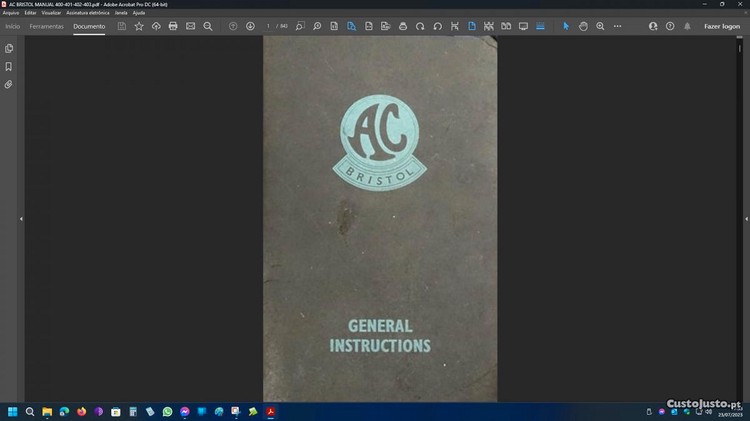Select the Hand pan tool
This screenshot has width=750, height=421.
pyautogui.click(x=583, y=26)
